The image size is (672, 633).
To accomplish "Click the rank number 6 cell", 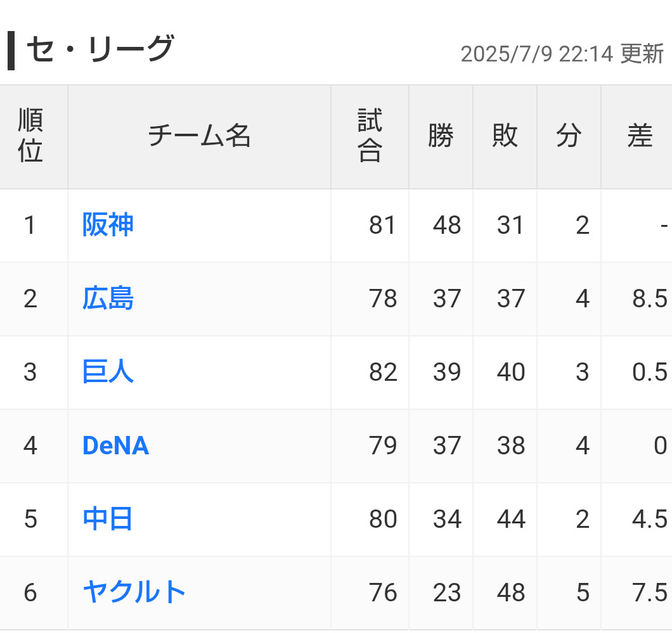I will 30,592.
